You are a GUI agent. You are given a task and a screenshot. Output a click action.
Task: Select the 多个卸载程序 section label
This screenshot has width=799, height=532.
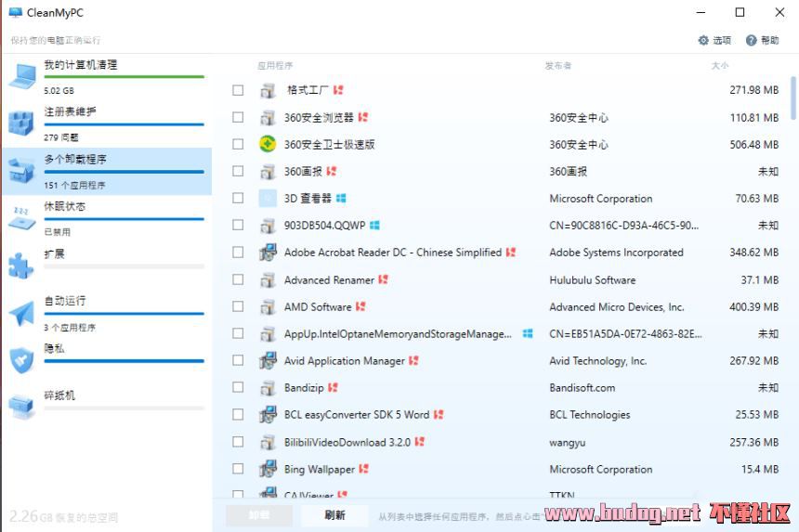point(75,160)
